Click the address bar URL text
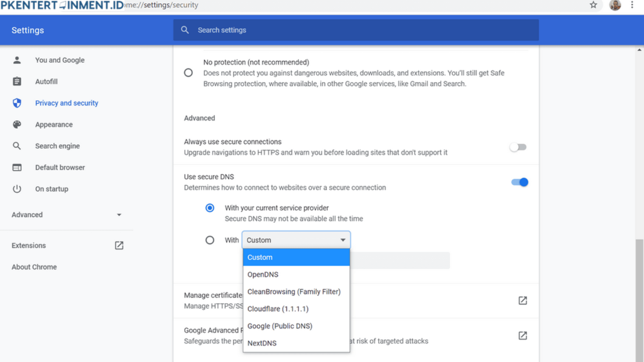 [161, 5]
